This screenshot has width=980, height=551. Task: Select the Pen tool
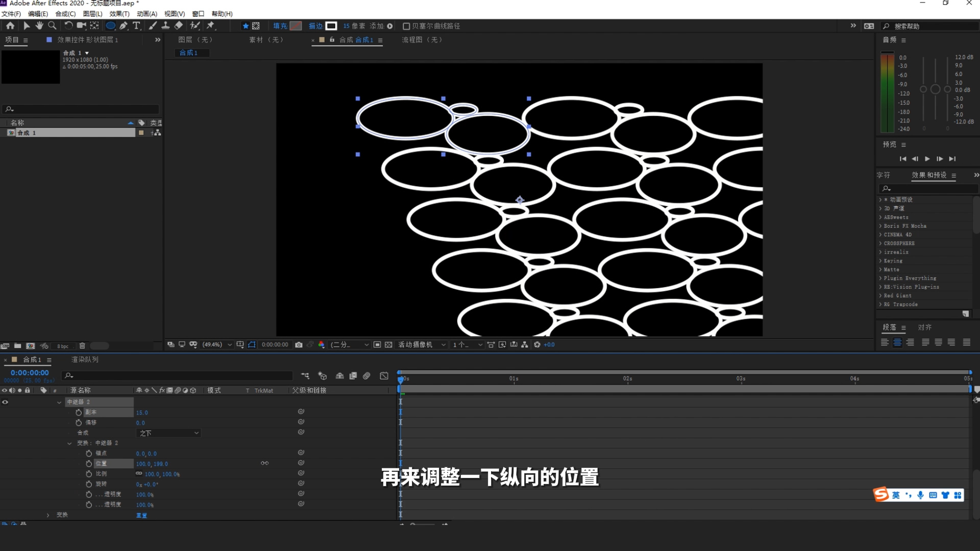(124, 26)
